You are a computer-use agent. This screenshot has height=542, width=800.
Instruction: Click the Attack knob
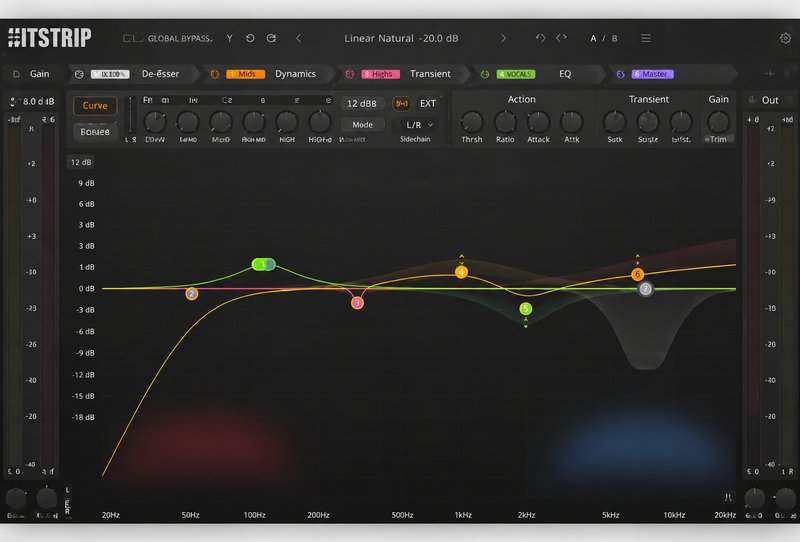pyautogui.click(x=538, y=122)
